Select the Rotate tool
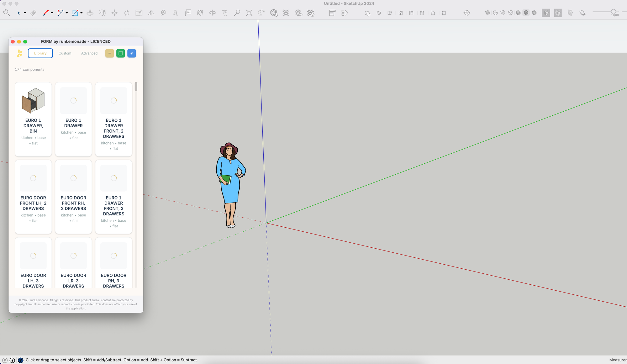This screenshot has width=627, height=364. 127,13
